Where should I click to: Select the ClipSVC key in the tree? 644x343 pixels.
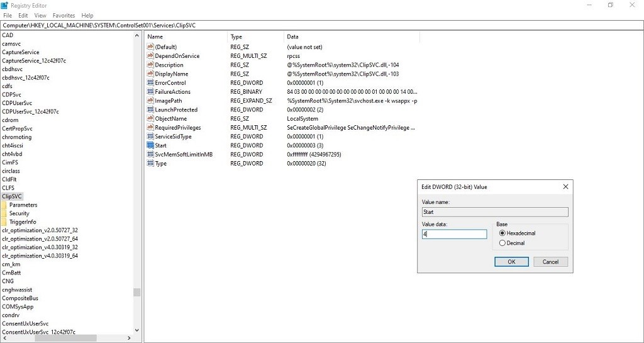click(12, 196)
